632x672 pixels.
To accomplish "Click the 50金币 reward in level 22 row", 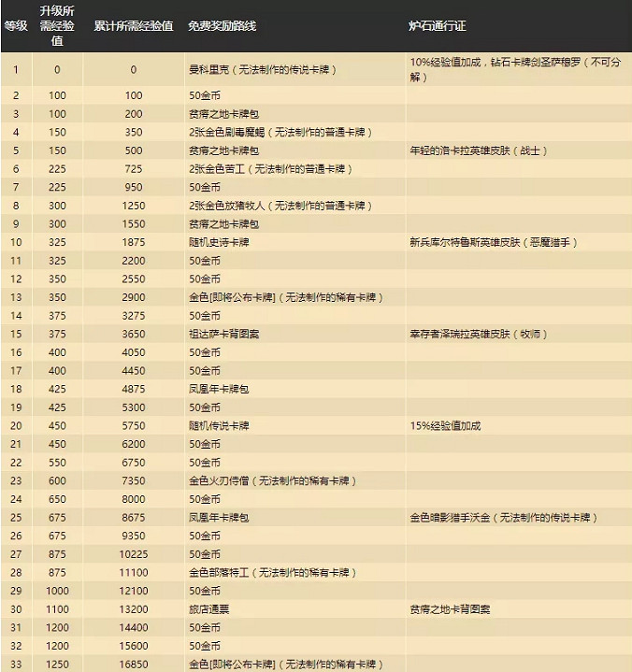I will [x=205, y=463].
